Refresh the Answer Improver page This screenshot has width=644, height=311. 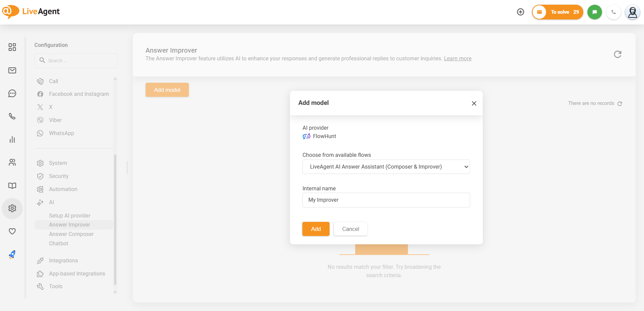pos(618,54)
